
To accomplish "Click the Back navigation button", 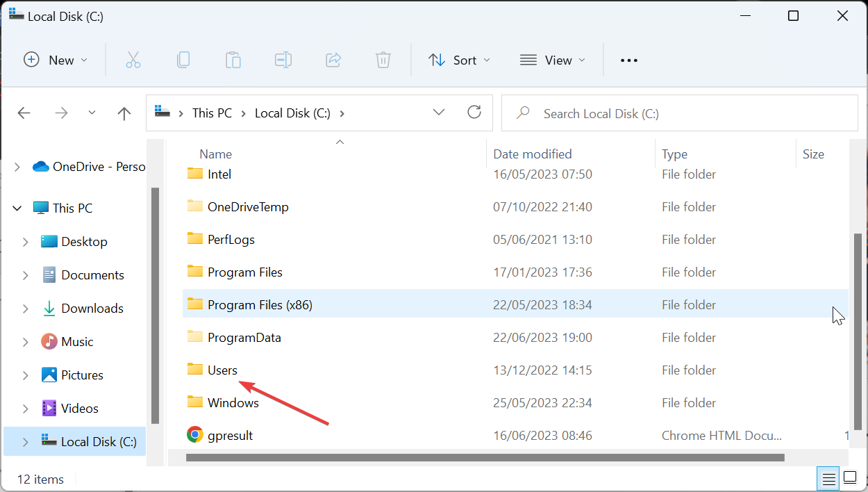I will coord(24,113).
